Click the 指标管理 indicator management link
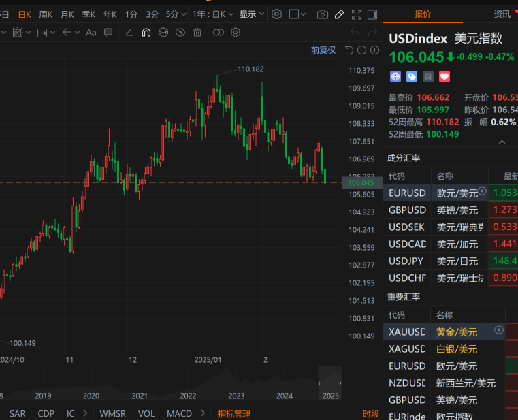Screen dimensions: 518x420 pyautogui.click(x=234, y=413)
